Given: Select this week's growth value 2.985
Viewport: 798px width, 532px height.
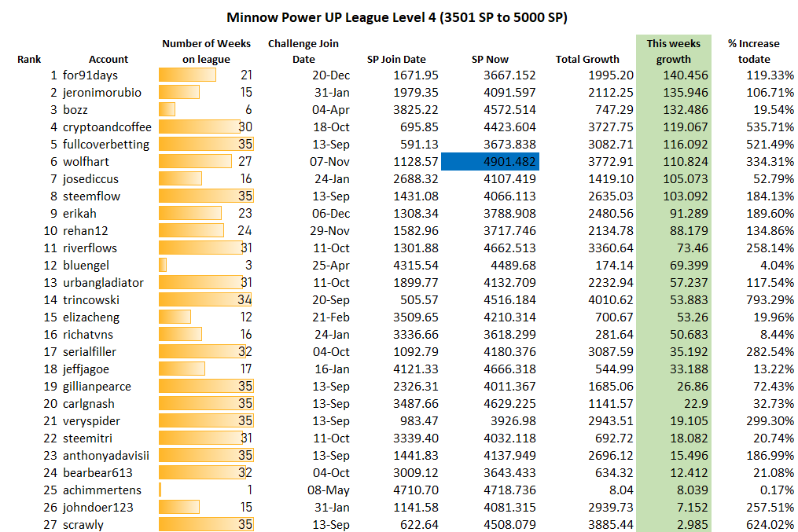Looking at the screenshot, I should point(692,525).
